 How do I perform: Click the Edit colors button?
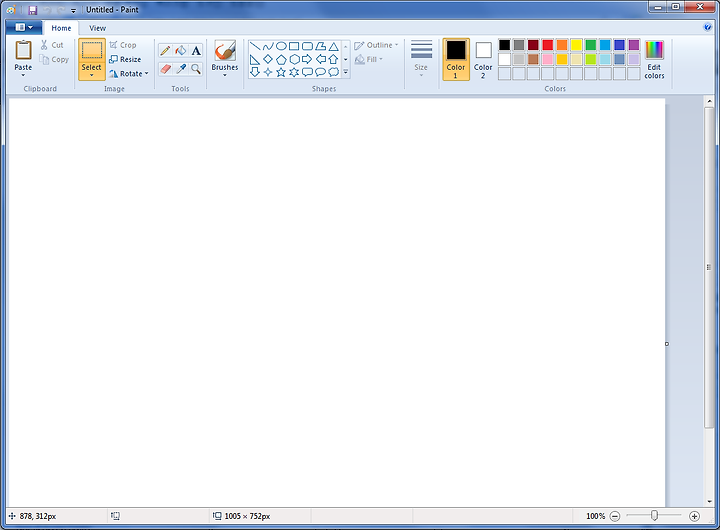click(x=654, y=59)
